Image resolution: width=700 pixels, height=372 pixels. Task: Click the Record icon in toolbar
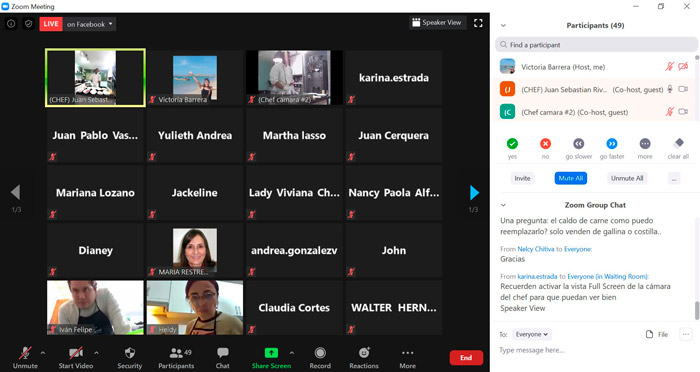pos(320,353)
